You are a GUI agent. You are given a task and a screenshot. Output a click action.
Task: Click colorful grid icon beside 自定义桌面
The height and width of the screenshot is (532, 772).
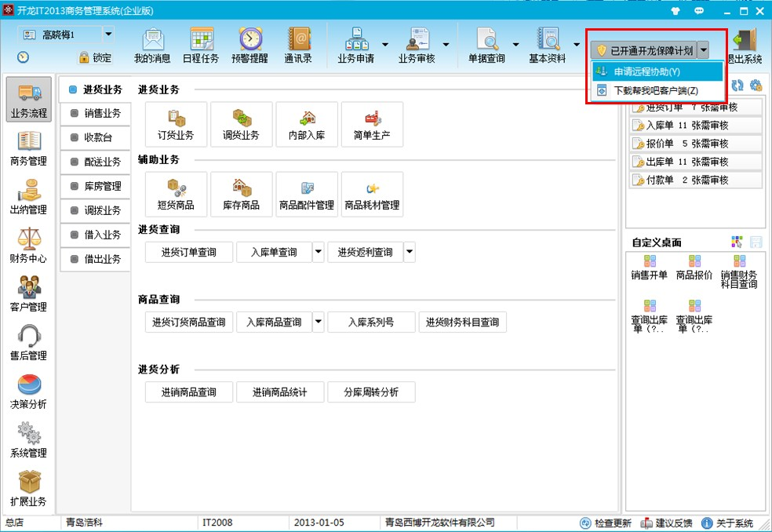(x=737, y=242)
